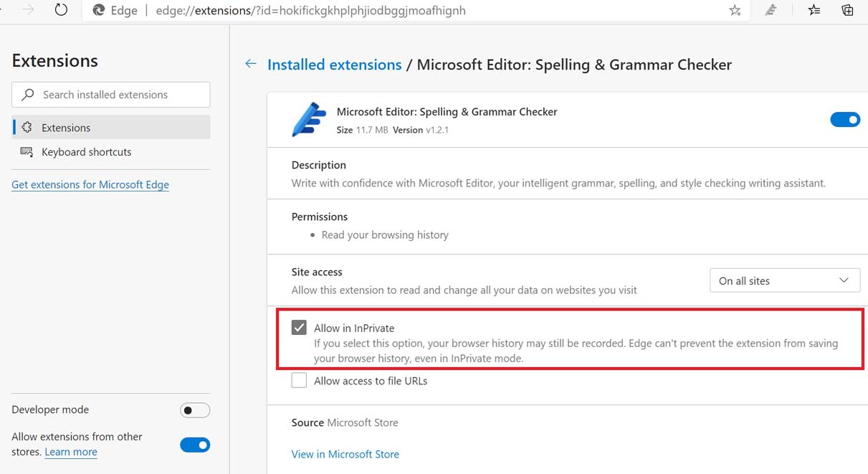The height and width of the screenshot is (474, 868).
Task: Turn off Allow extensions from other stores
Action: (195, 445)
